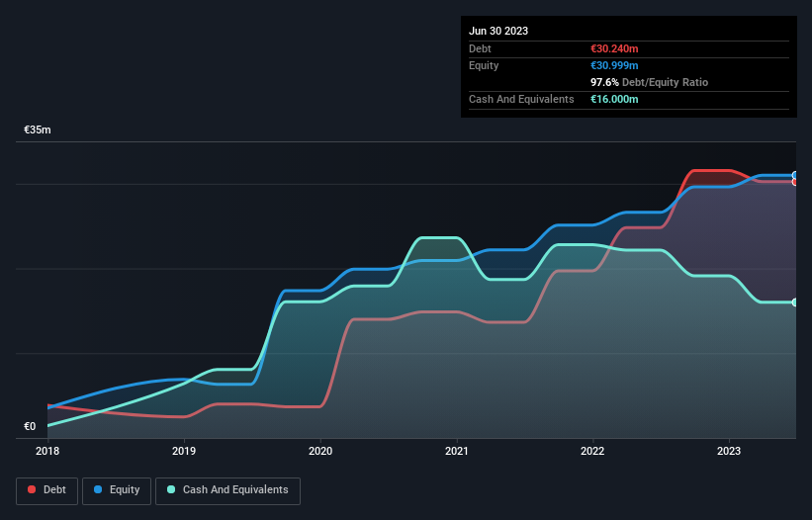Click the 2019 x-axis label

184,451
